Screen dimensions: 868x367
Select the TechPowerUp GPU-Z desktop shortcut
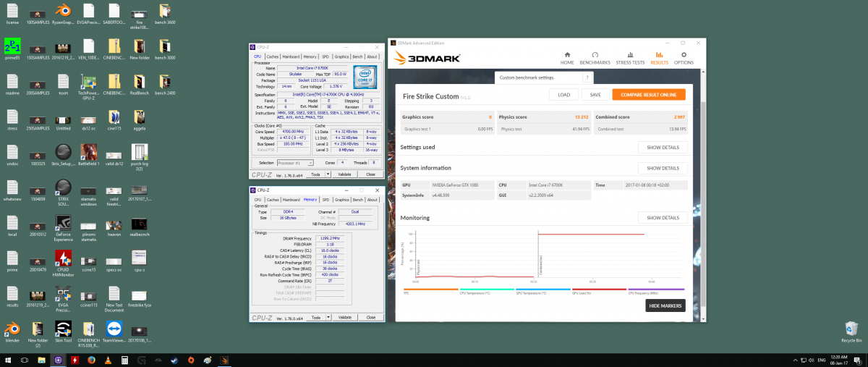(88, 87)
